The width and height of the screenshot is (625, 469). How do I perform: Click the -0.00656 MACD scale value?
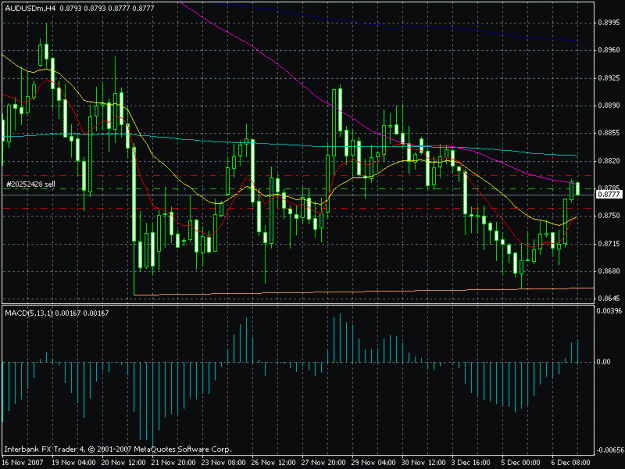click(609, 450)
